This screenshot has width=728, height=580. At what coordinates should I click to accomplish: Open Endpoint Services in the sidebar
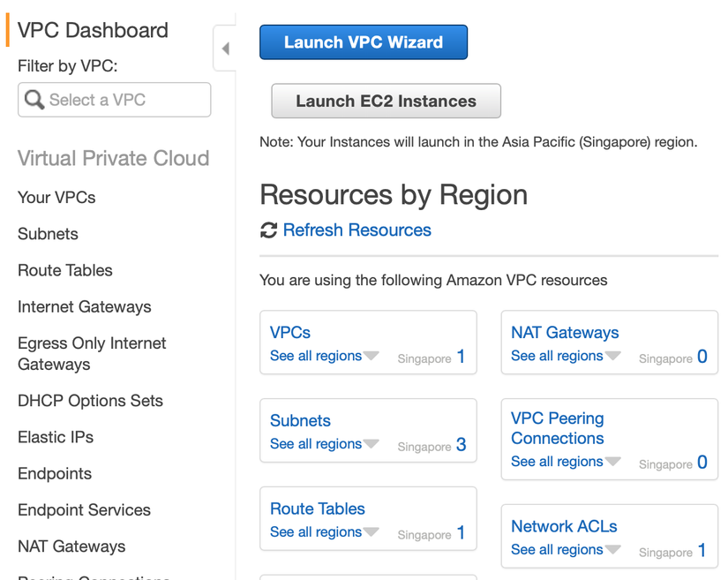(x=84, y=510)
